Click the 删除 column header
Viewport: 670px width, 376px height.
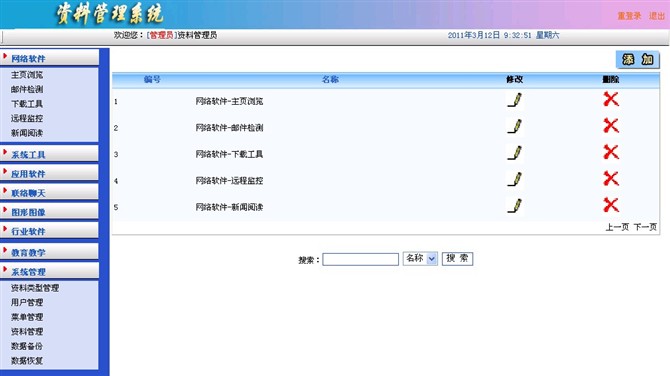click(x=611, y=79)
